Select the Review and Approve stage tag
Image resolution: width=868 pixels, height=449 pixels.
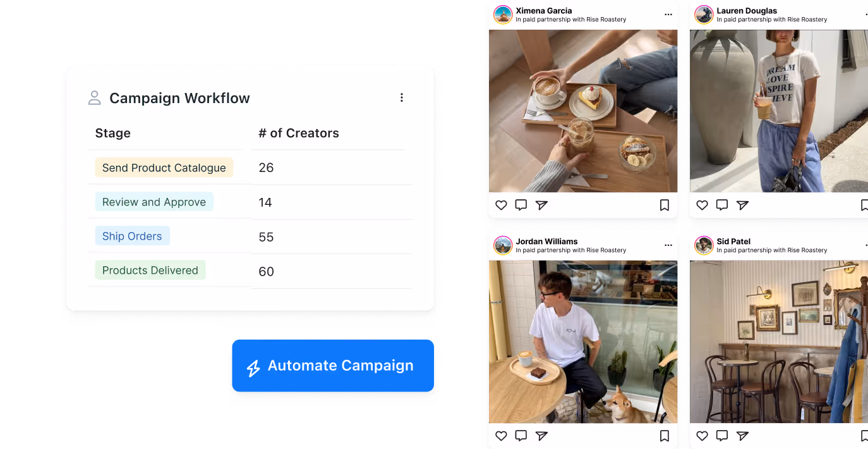(154, 202)
